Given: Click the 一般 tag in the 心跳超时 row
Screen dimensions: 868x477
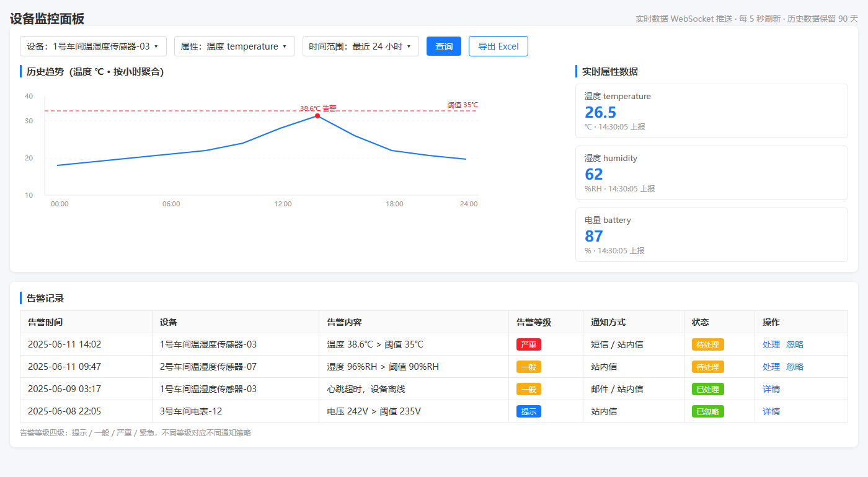Looking at the screenshot, I should tap(529, 389).
